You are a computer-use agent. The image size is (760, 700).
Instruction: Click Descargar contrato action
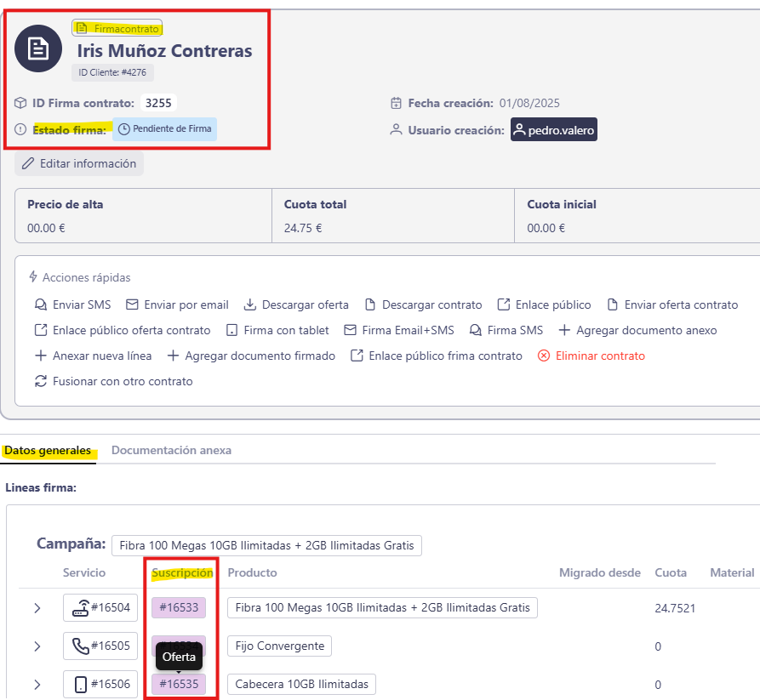point(423,304)
